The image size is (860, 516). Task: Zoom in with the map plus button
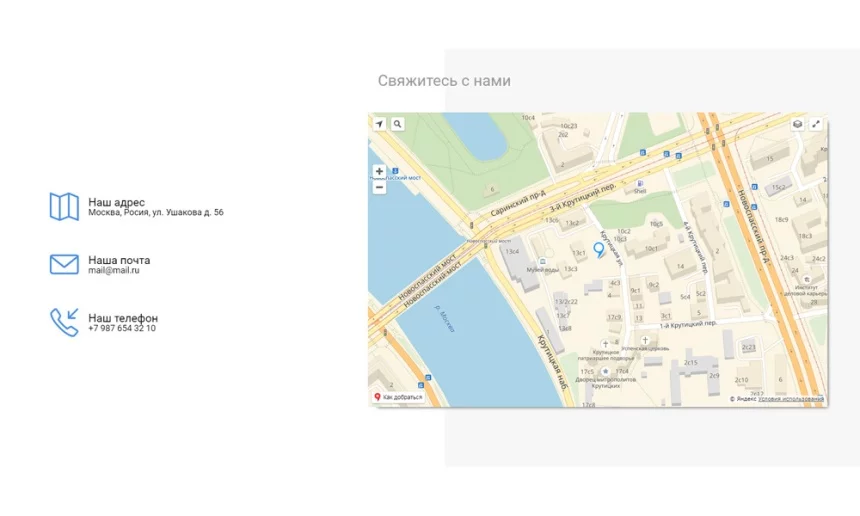[x=379, y=171]
